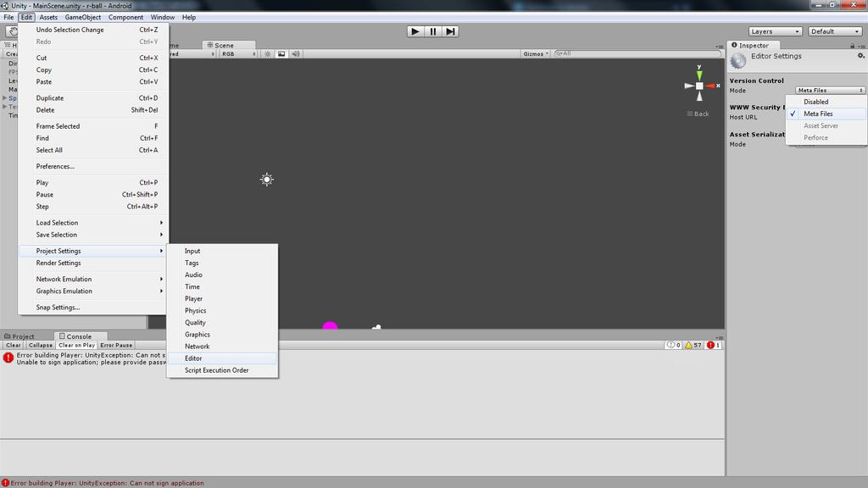The height and width of the screenshot is (488, 868).
Task: Switch to the Inspector tab
Action: point(754,46)
